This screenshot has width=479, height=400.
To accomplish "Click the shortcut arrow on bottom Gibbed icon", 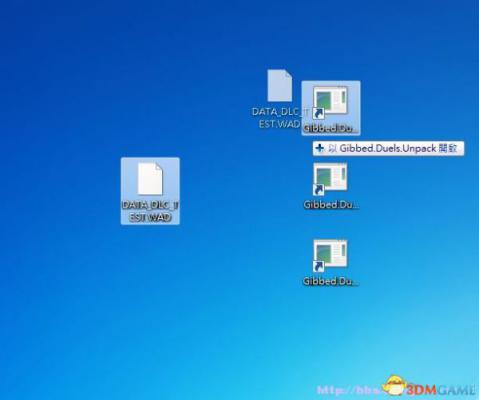I will (x=318, y=266).
